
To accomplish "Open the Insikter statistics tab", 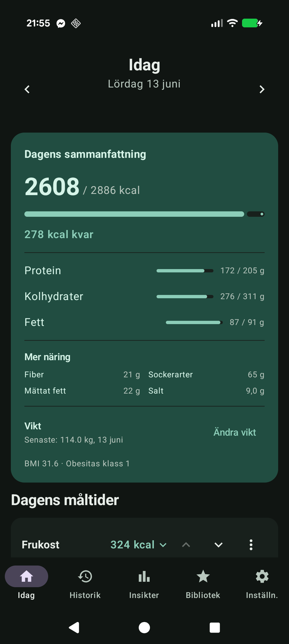I will [x=144, y=583].
